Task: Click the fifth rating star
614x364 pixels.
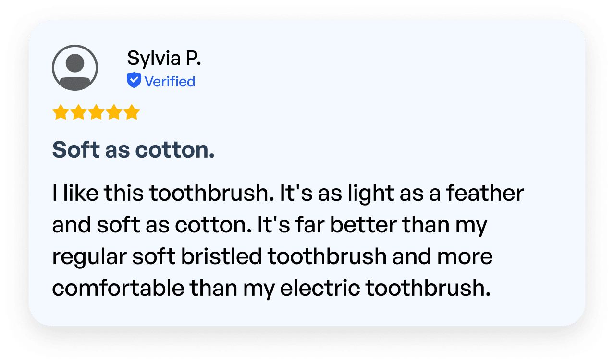Action: pyautogui.click(x=131, y=113)
